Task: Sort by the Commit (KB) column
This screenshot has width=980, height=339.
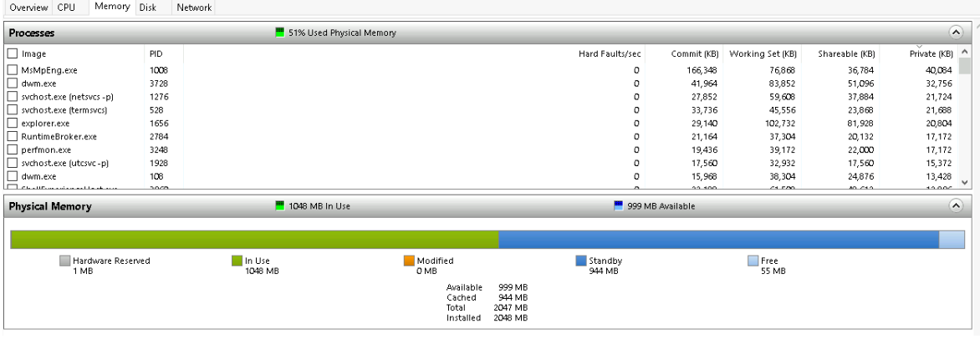Action: click(x=694, y=53)
